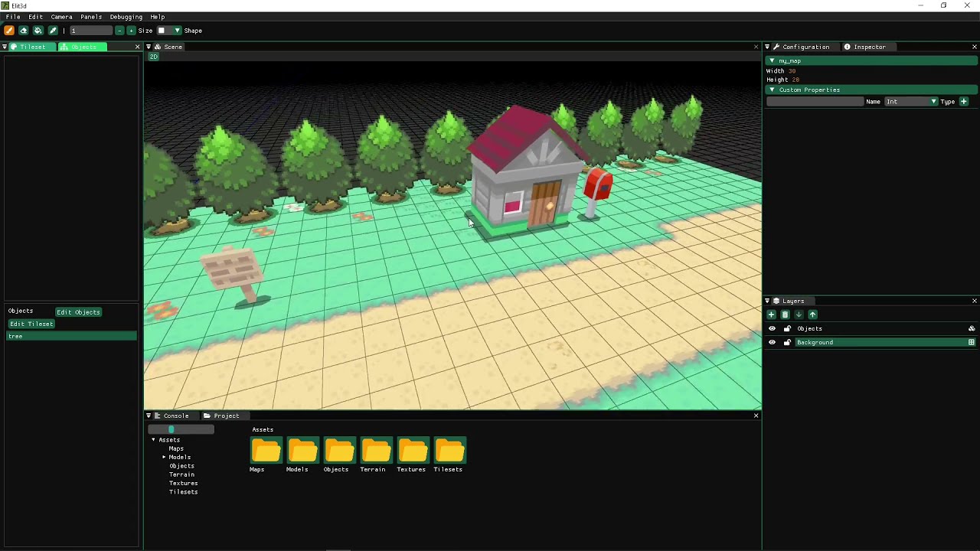Expand the Models tree node

pos(164,458)
